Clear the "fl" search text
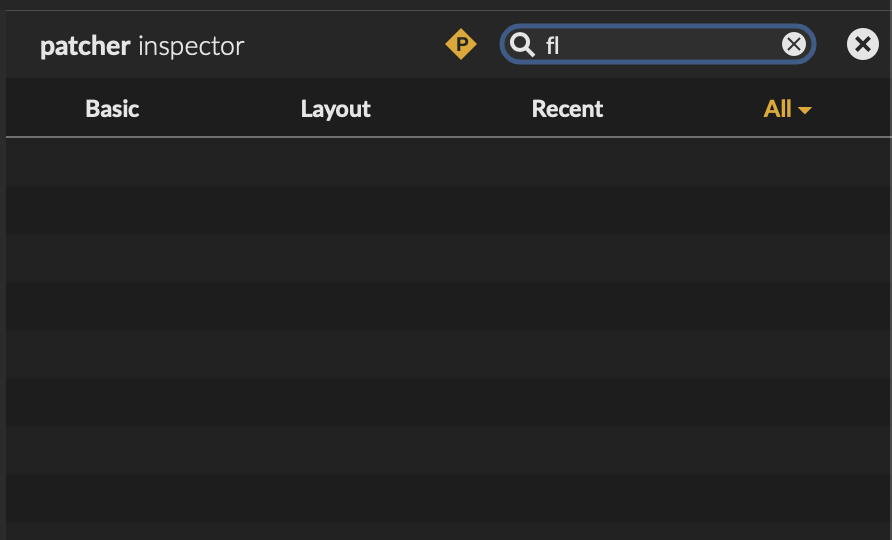The height and width of the screenshot is (540, 892). point(793,44)
